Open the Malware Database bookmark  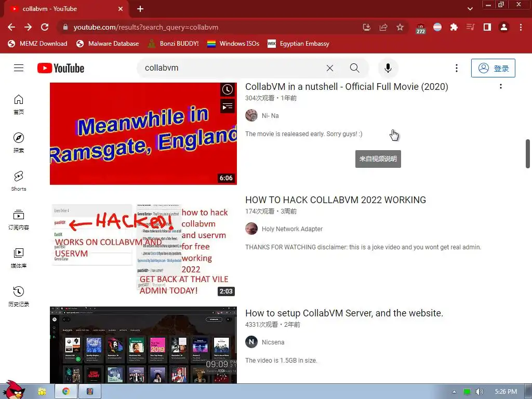click(108, 44)
